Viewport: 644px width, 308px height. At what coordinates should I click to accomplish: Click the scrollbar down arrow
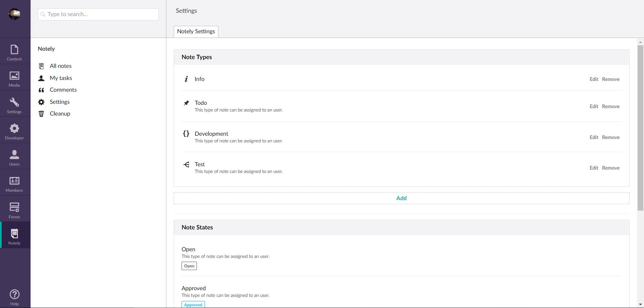coord(640,305)
